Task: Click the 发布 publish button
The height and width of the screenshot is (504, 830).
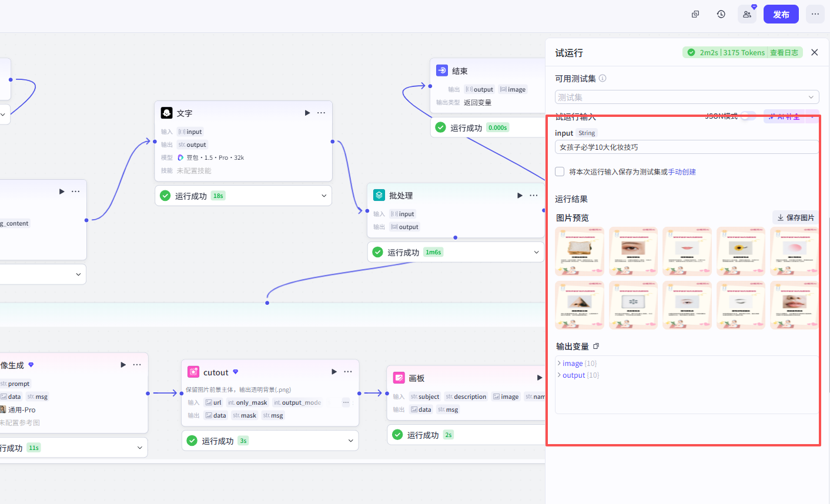Action: pos(781,14)
